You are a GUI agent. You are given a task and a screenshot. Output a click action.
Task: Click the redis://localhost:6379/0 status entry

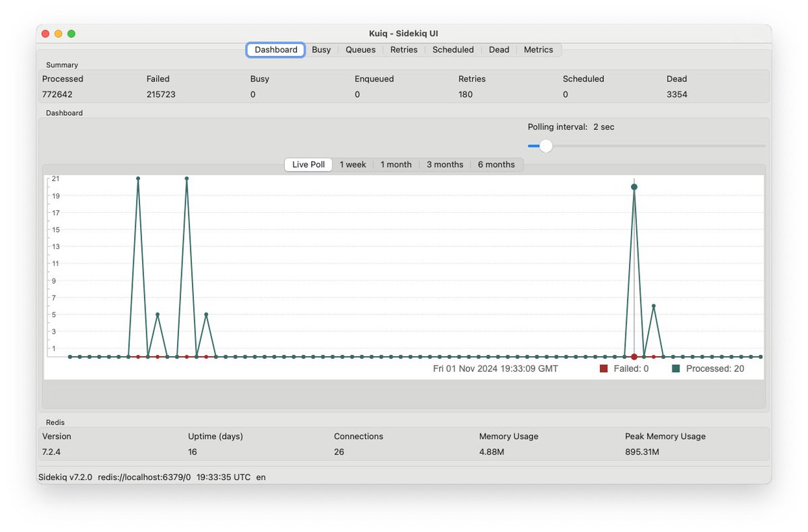(x=145, y=477)
